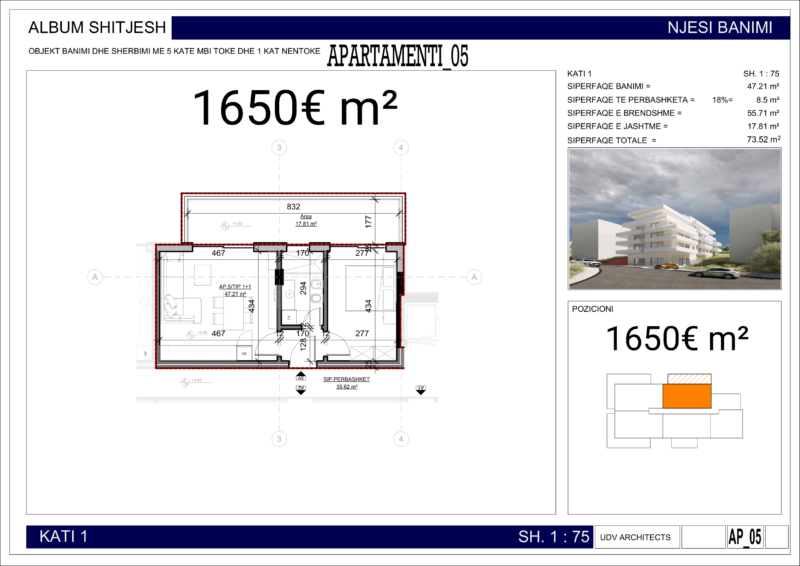
Task: Select the round washbasin in the bathroom
Action: [289, 293]
